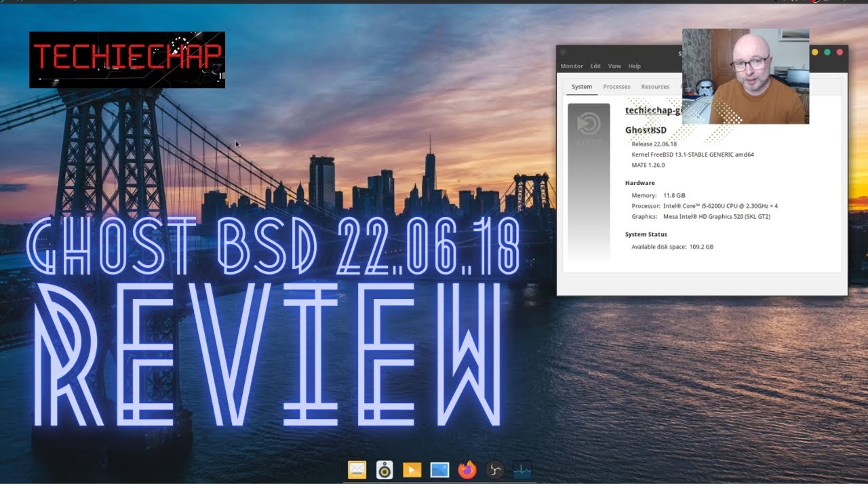Minimize System Monitor with the yellow button

click(x=815, y=52)
